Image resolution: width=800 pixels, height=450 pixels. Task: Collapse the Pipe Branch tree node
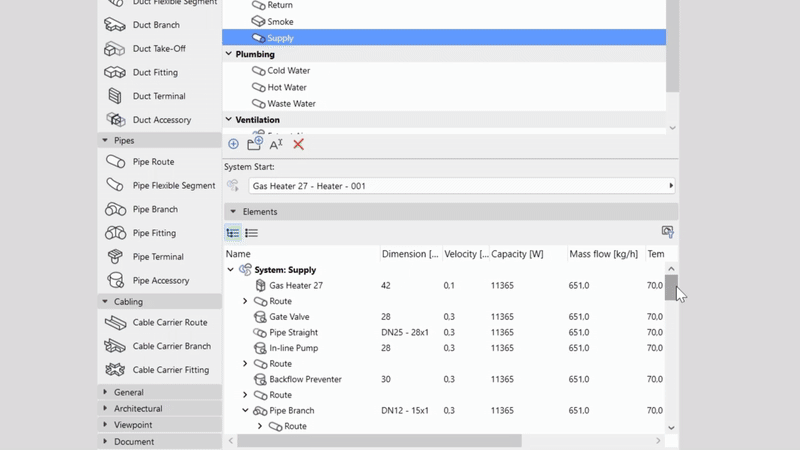246,410
